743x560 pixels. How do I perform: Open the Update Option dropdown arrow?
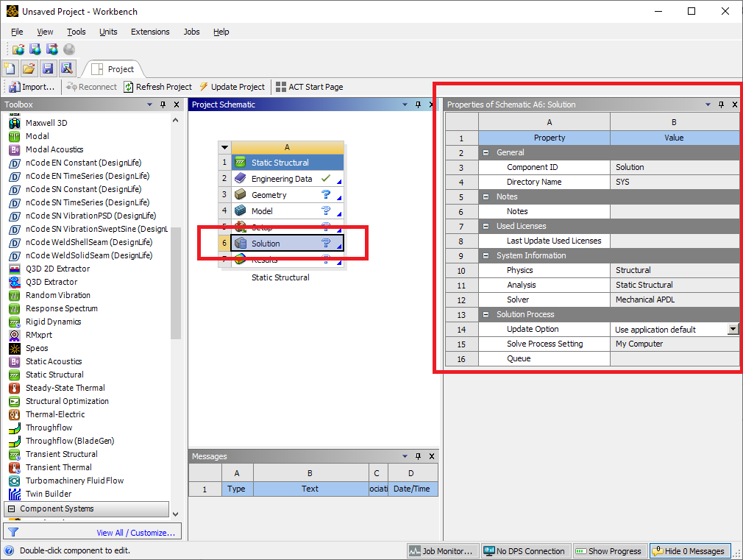pyautogui.click(x=733, y=329)
